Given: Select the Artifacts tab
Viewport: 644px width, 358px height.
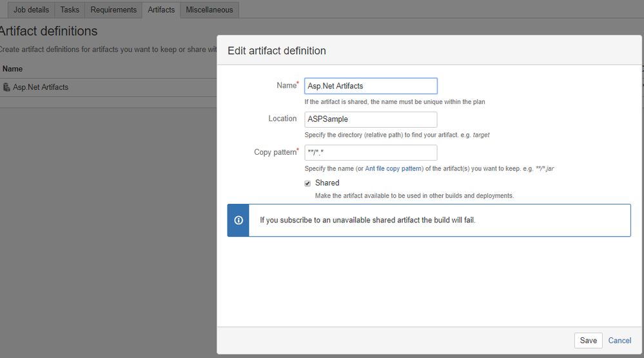Looking at the screenshot, I should [x=161, y=10].
